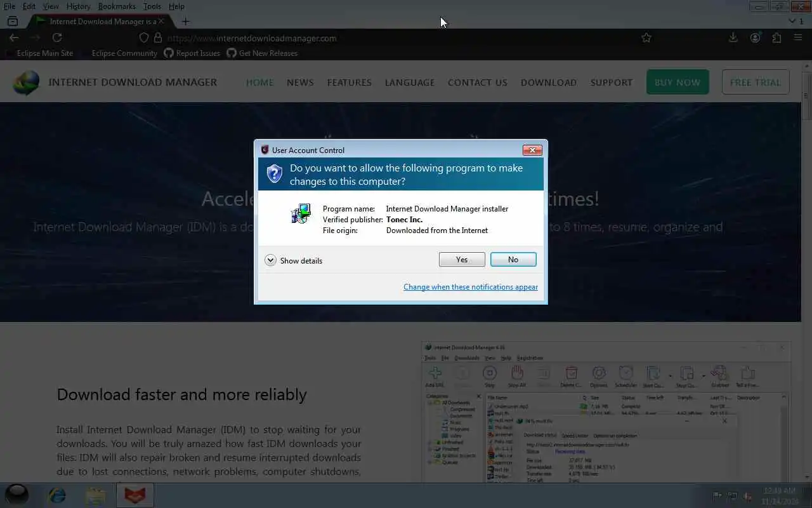Open the Tools menu
This screenshot has width=812, height=508.
(x=152, y=6)
